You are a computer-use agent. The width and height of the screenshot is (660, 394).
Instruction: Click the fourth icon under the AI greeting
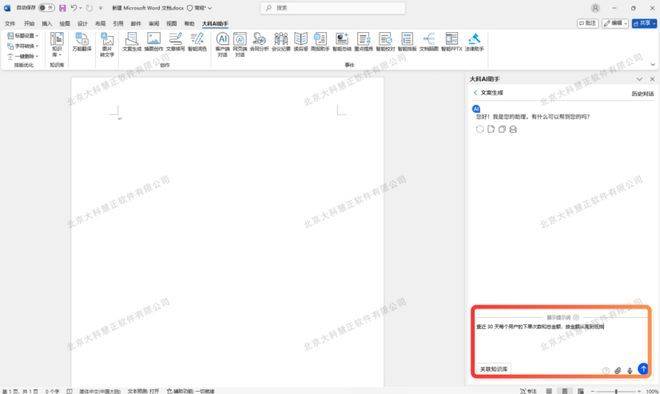point(513,129)
